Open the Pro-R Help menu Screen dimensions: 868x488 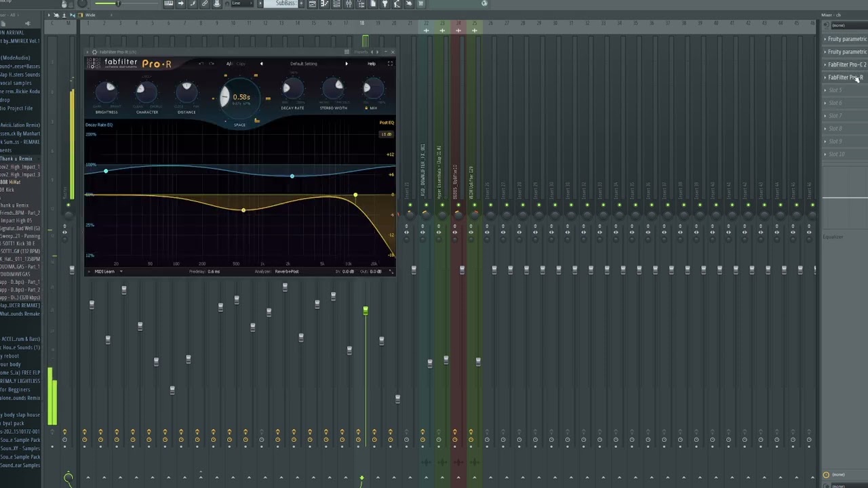[372, 64]
